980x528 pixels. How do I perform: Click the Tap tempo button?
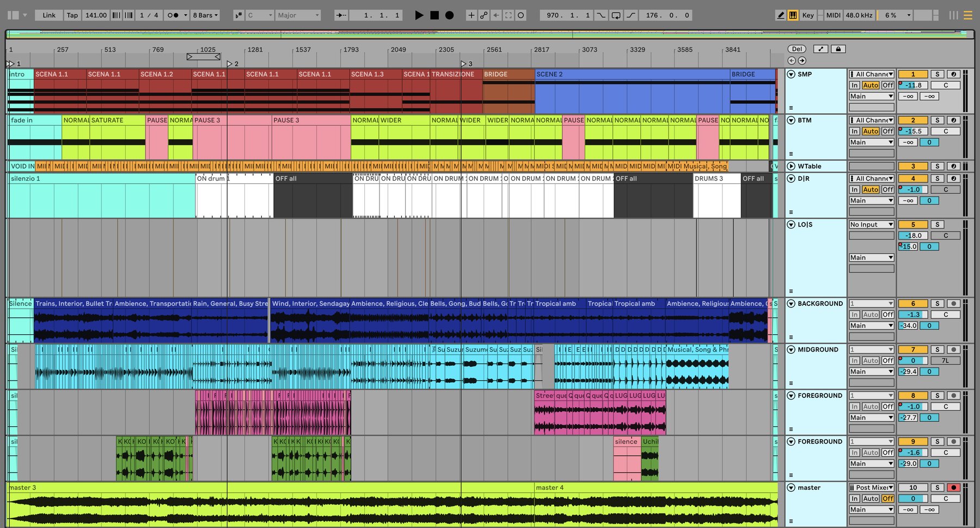[x=72, y=15]
